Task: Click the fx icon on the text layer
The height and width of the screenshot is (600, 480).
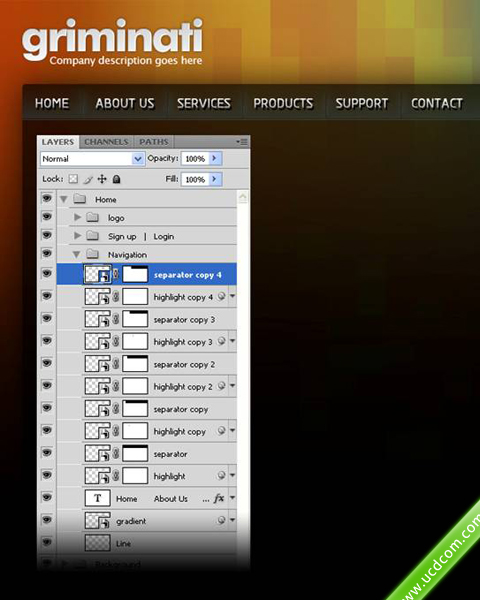Action: click(x=219, y=498)
